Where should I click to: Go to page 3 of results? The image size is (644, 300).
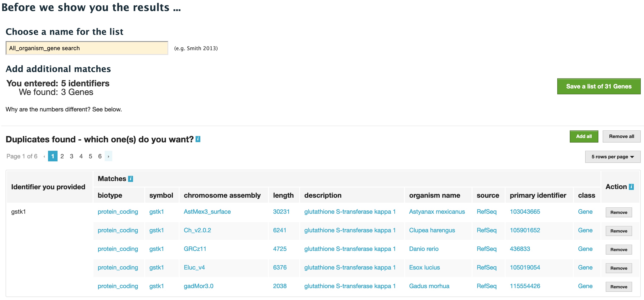(x=72, y=156)
